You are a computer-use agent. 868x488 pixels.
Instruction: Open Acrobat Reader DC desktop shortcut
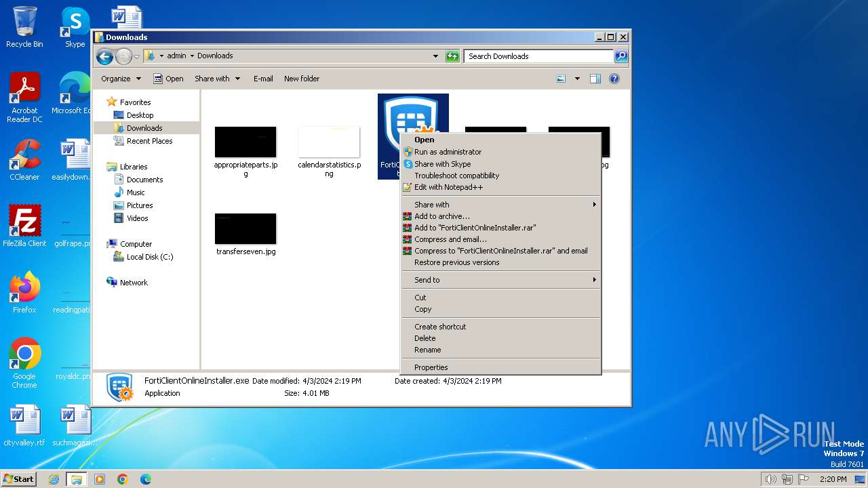(24, 98)
